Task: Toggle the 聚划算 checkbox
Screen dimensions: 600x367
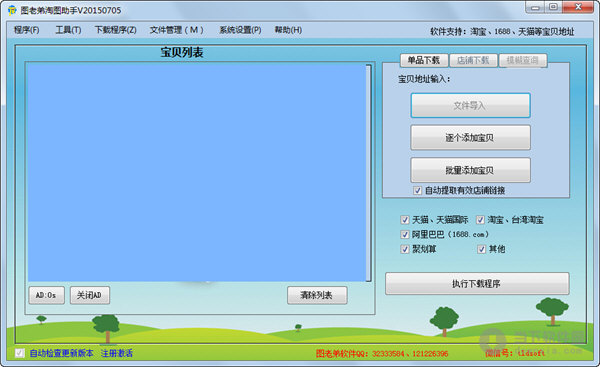Action: point(404,249)
